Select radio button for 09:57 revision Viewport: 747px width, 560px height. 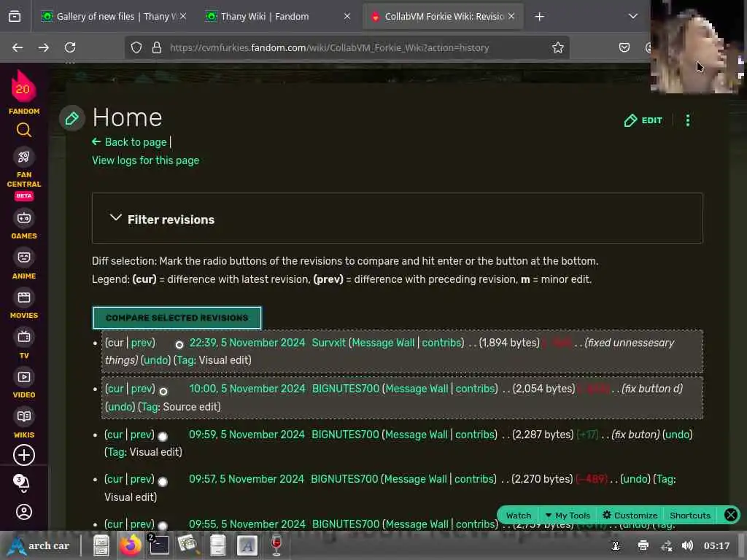coord(163,481)
